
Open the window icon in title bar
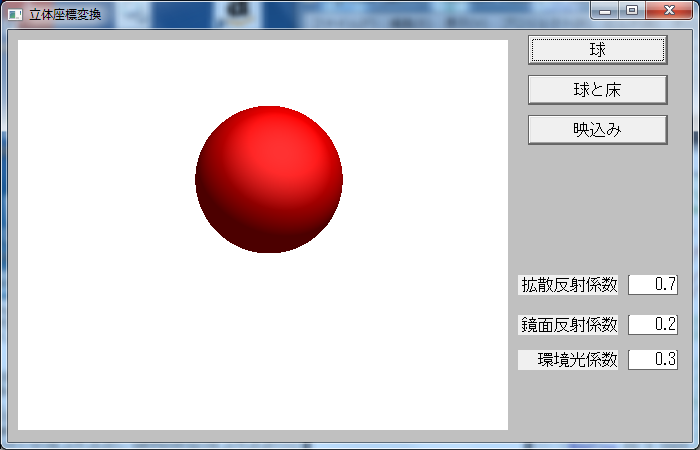15,15
